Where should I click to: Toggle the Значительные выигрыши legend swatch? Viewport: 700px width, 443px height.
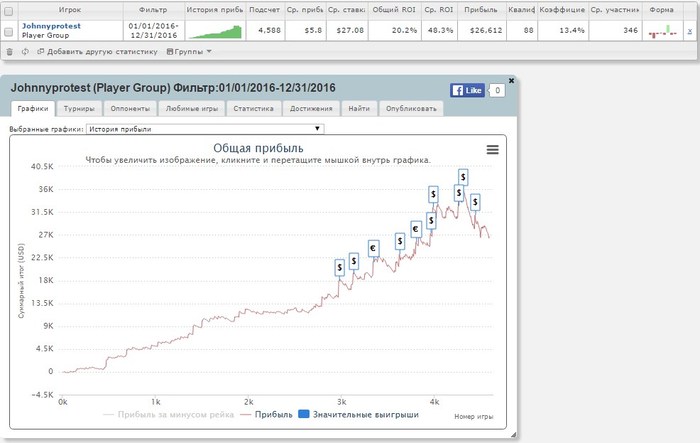[304, 414]
